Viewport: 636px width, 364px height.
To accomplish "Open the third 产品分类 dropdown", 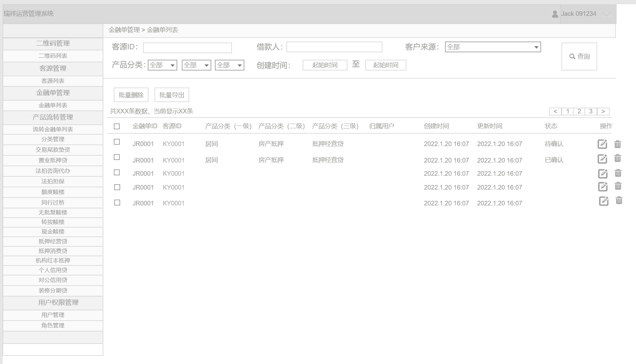I will pos(229,65).
